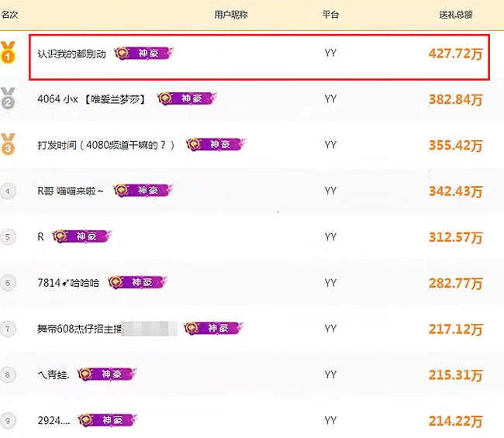
Task: Click the rank 7 number badge
Action: tap(8, 329)
